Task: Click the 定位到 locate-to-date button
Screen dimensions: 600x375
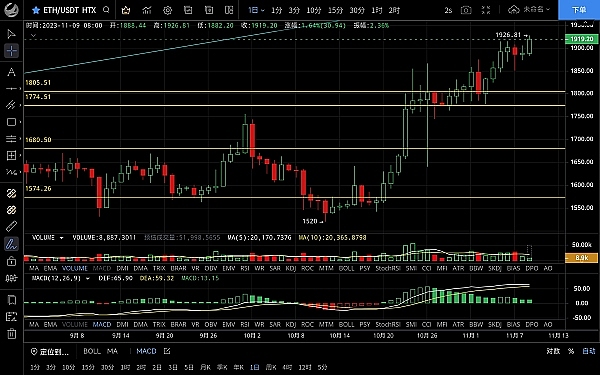Action: pyautogui.click(x=50, y=351)
